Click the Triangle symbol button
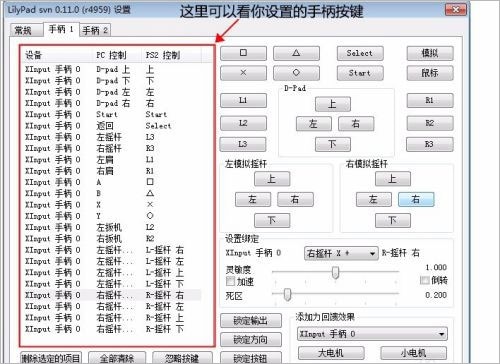This screenshot has height=364, width=500. tap(296, 53)
